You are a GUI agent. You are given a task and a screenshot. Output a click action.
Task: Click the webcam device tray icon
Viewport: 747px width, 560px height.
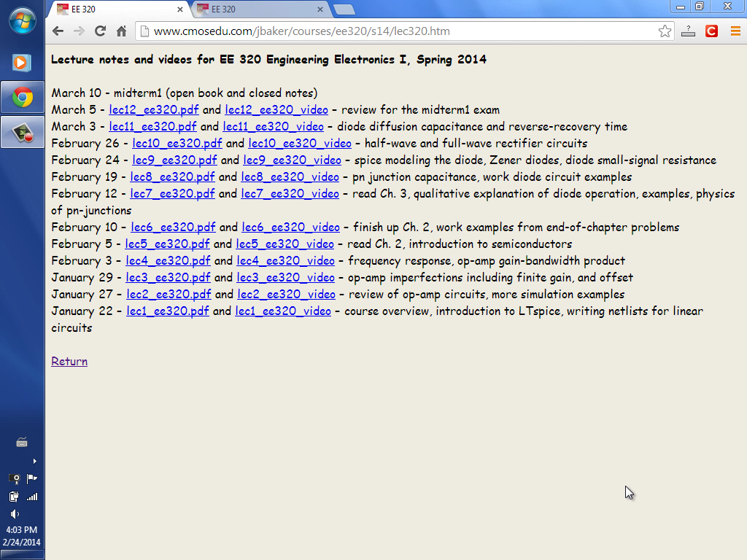(15, 478)
